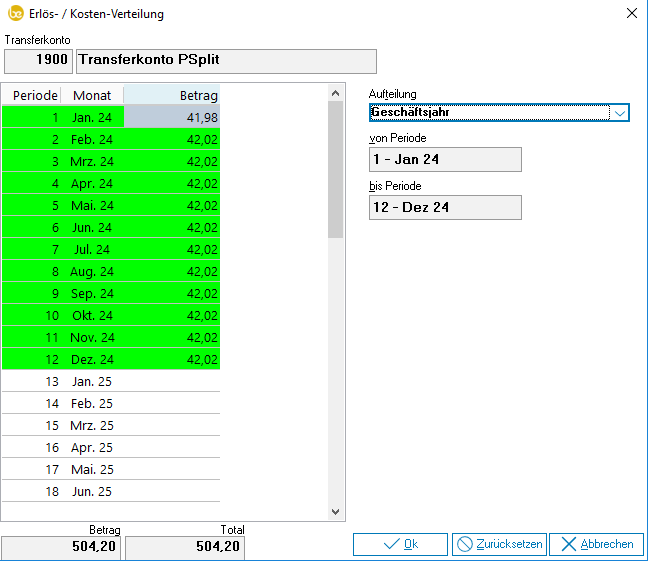
Task: Click the von Periode field
Action: point(445,159)
